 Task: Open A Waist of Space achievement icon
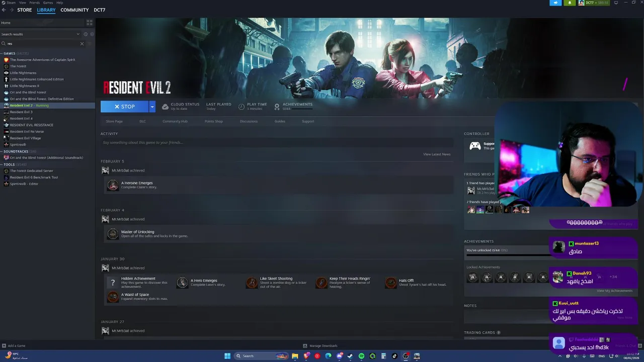(x=113, y=297)
